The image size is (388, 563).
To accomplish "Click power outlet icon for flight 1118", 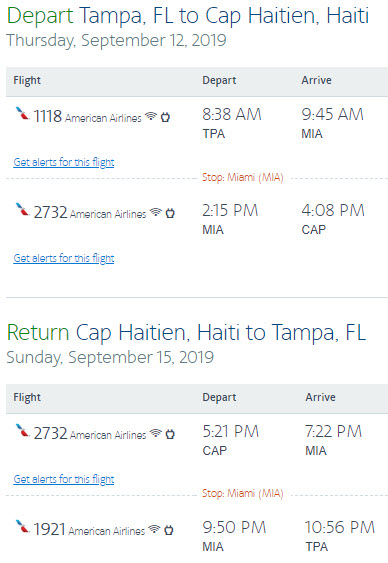I will point(165,117).
